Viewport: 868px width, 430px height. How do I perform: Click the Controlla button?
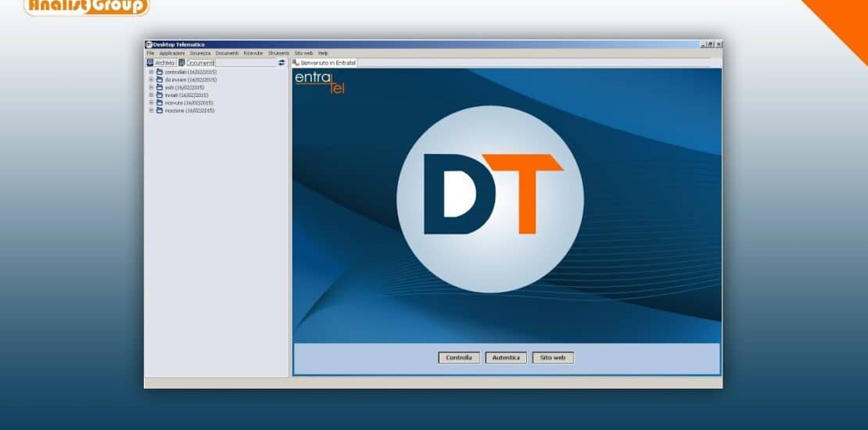[x=459, y=358]
